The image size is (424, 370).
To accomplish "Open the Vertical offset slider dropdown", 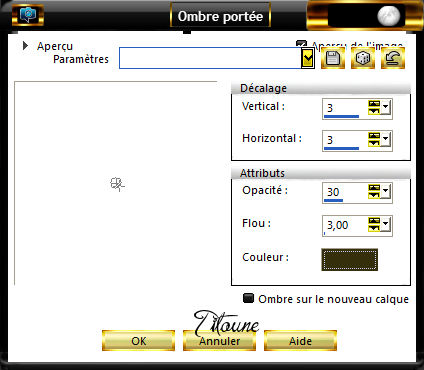I will click(x=386, y=107).
